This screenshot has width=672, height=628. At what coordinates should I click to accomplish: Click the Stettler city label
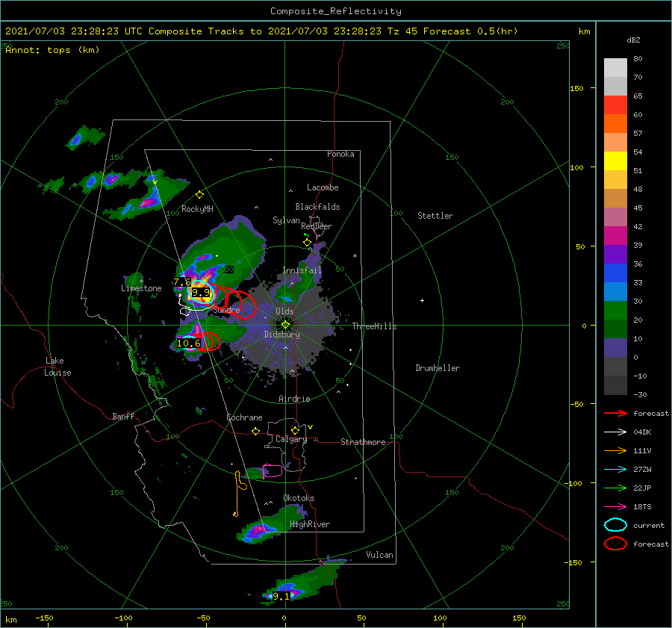pos(435,216)
